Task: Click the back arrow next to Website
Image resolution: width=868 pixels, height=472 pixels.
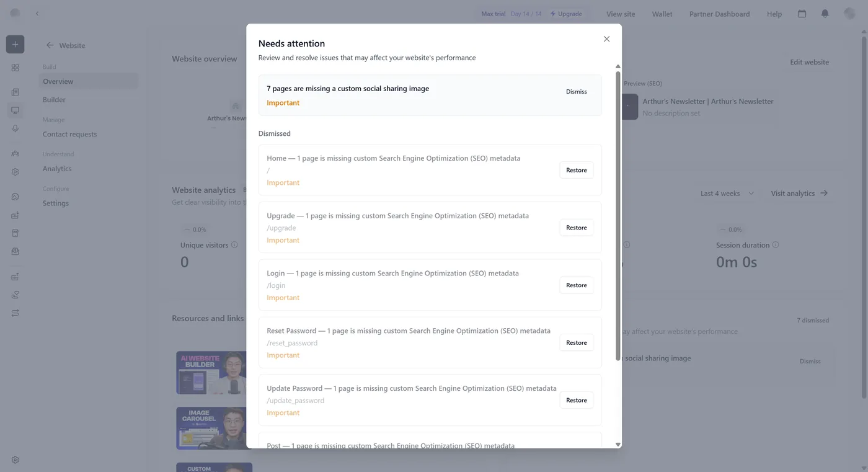Action: pyautogui.click(x=50, y=45)
